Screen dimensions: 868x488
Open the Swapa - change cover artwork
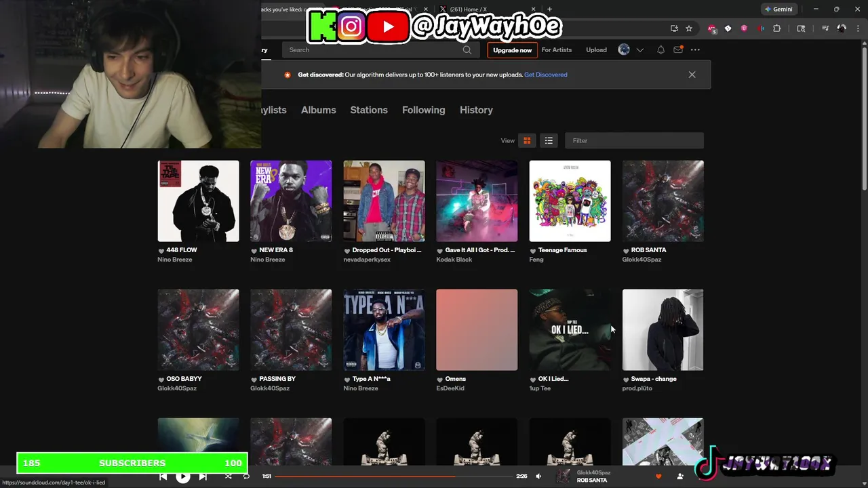pos(663,330)
